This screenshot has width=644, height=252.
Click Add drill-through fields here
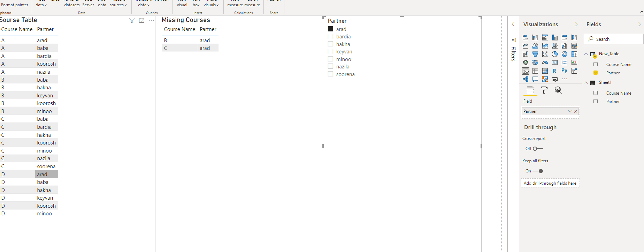point(550,183)
